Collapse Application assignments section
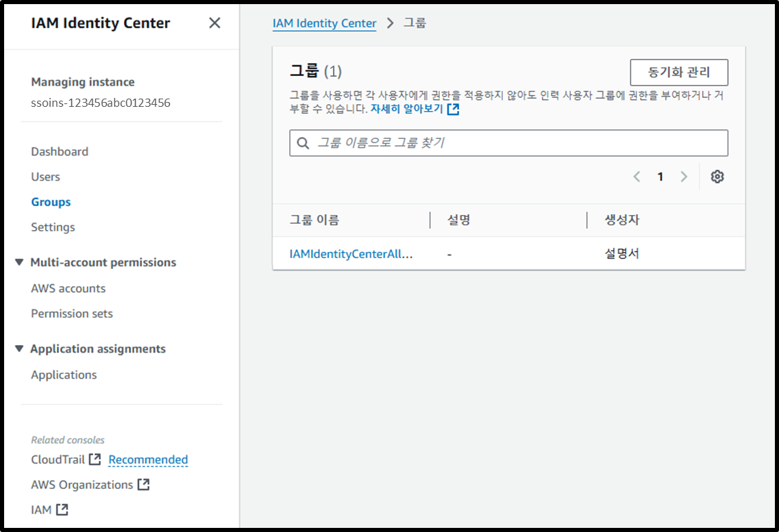Viewport: 779px width, 532px height. click(19, 349)
